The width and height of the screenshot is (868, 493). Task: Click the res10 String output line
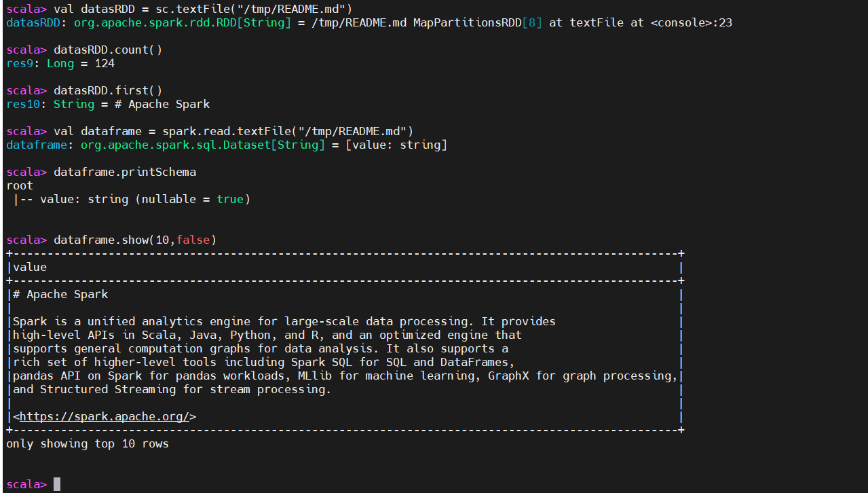point(108,104)
